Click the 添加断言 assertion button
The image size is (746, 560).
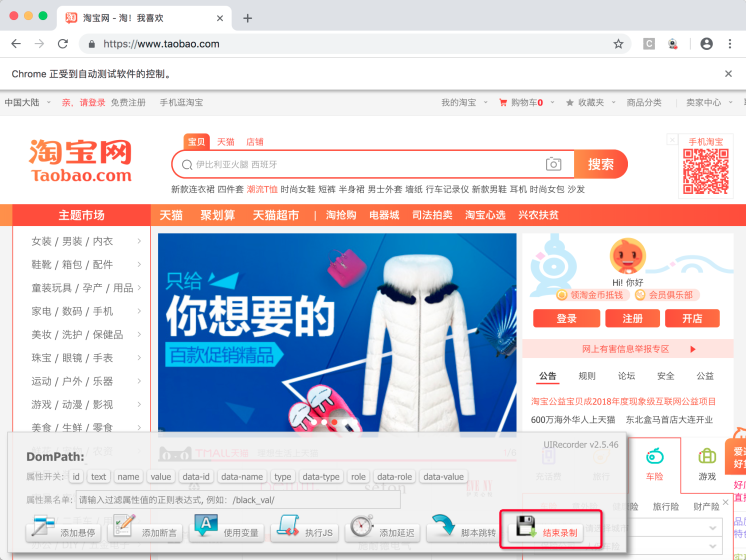[x=144, y=528]
